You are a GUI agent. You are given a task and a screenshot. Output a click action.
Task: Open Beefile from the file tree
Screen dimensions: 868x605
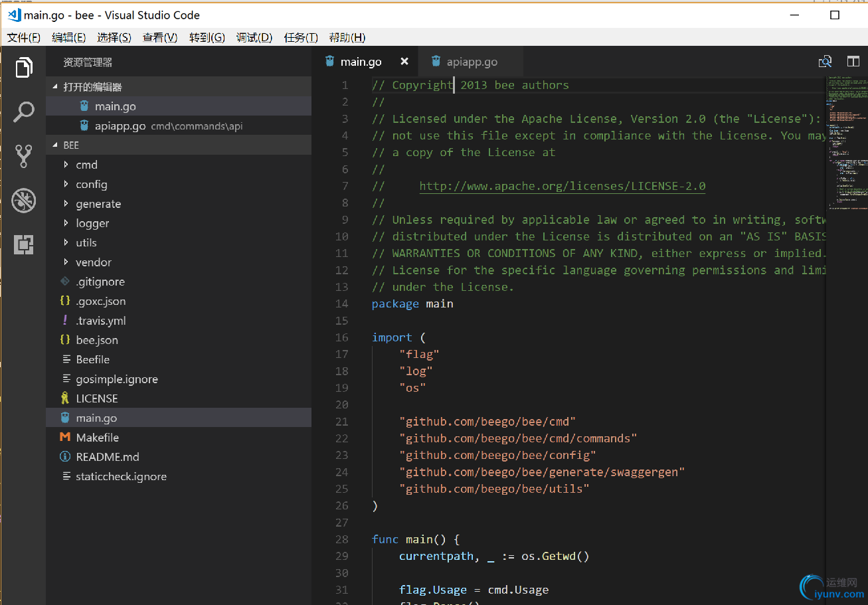click(x=179, y=359)
